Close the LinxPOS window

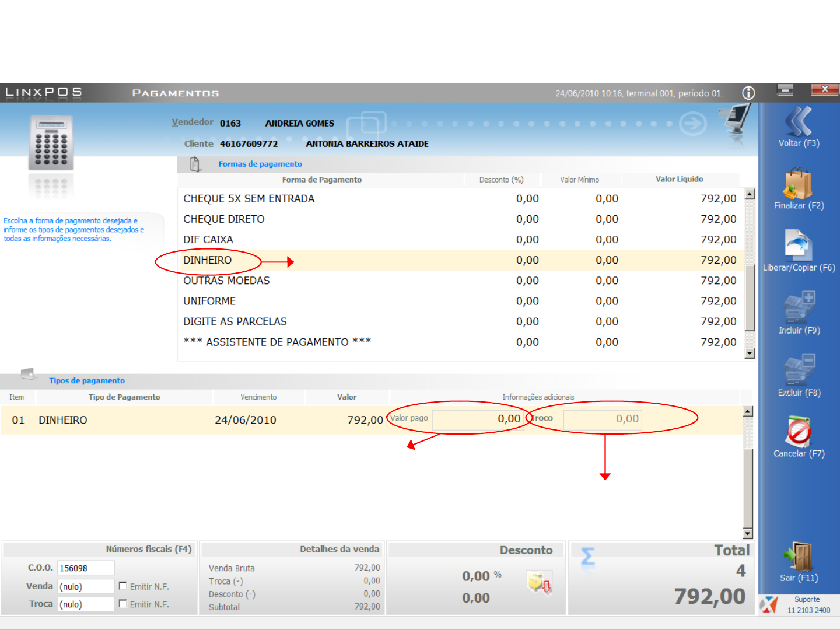pos(825,89)
